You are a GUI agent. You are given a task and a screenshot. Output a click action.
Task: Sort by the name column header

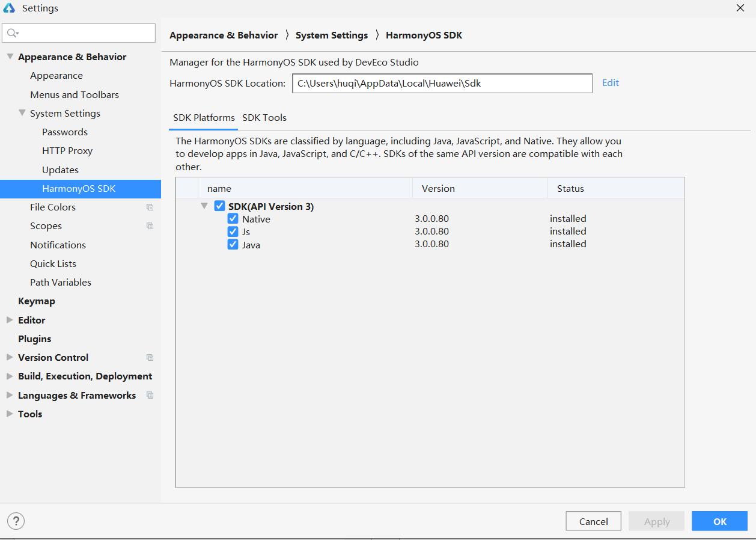305,188
